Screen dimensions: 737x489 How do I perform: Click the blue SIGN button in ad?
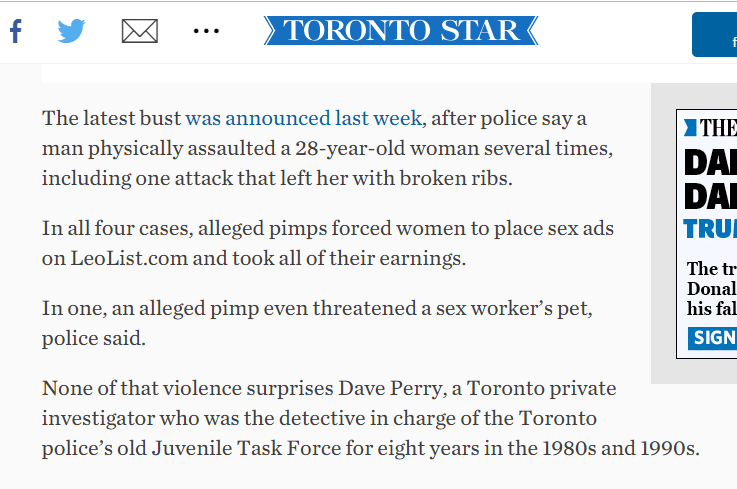click(713, 338)
